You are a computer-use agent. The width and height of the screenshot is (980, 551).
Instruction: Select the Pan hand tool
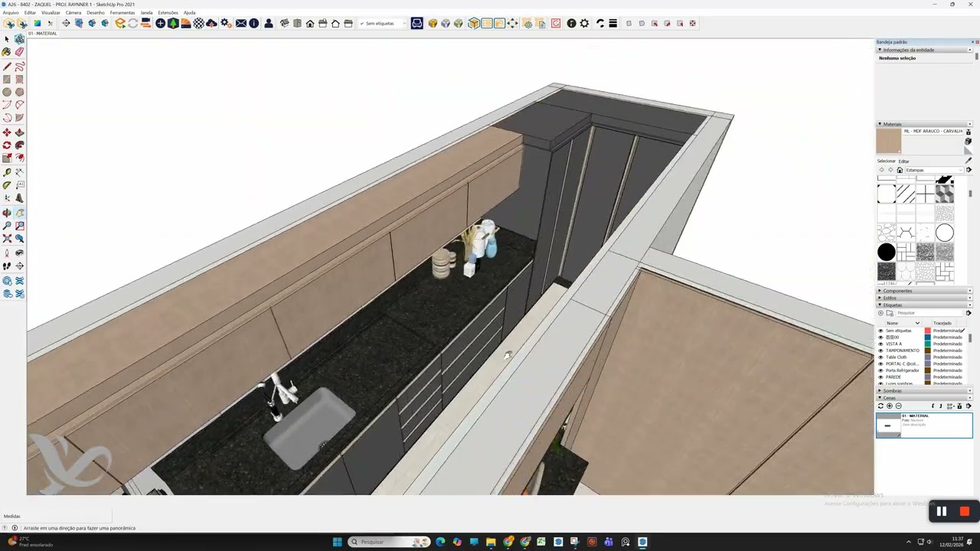[x=19, y=213]
